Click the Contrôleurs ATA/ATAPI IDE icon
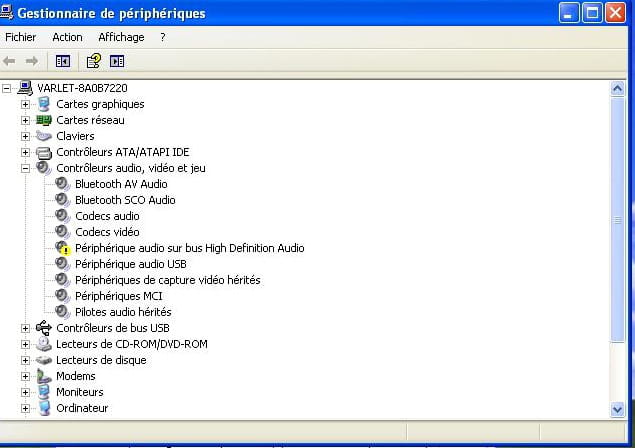This screenshot has height=448, width=635. 44,153
